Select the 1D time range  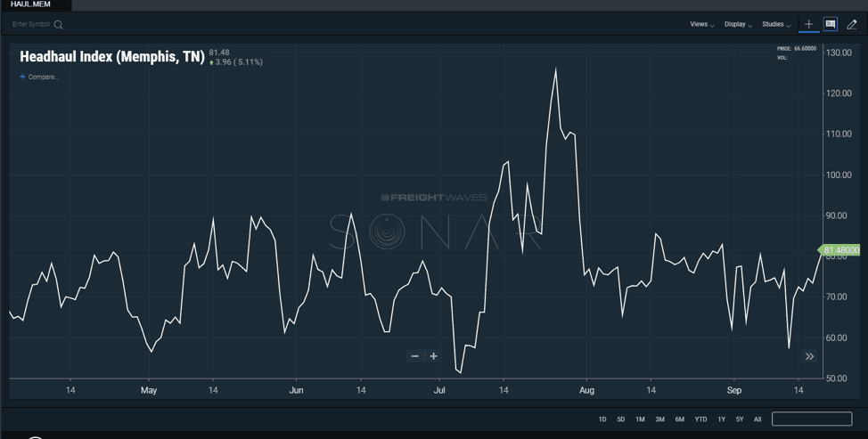point(602,419)
